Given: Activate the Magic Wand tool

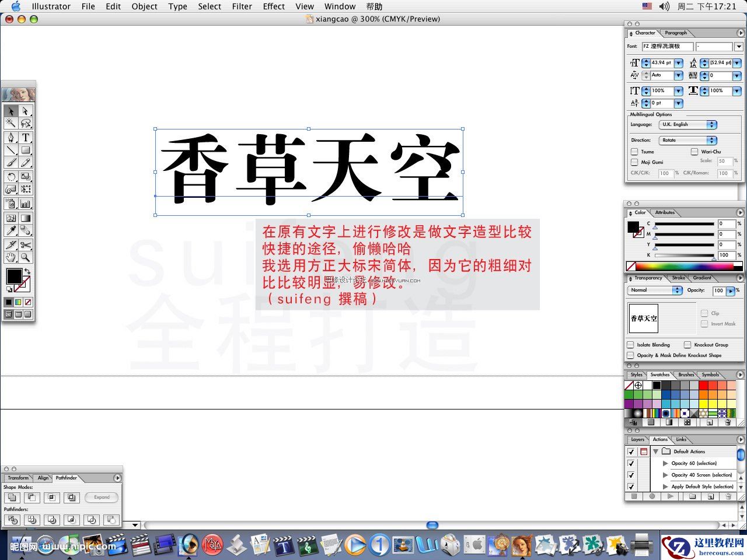Looking at the screenshot, I should coord(12,123).
